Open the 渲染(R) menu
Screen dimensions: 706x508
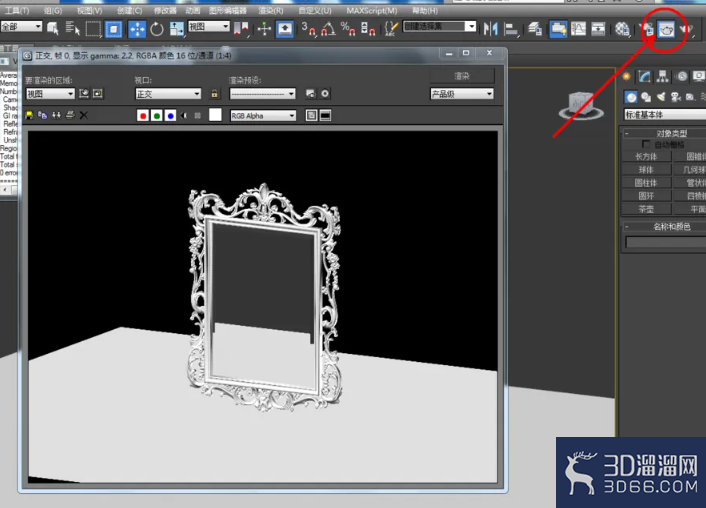coord(271,10)
